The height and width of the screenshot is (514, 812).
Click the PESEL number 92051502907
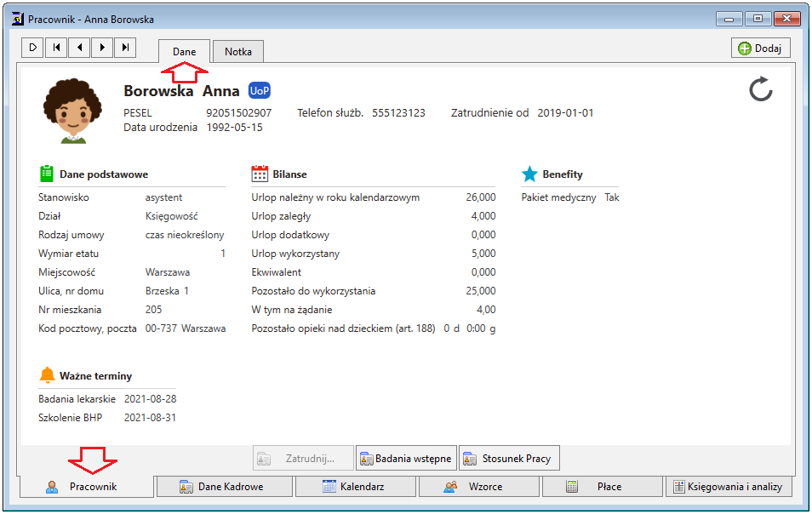(238, 113)
